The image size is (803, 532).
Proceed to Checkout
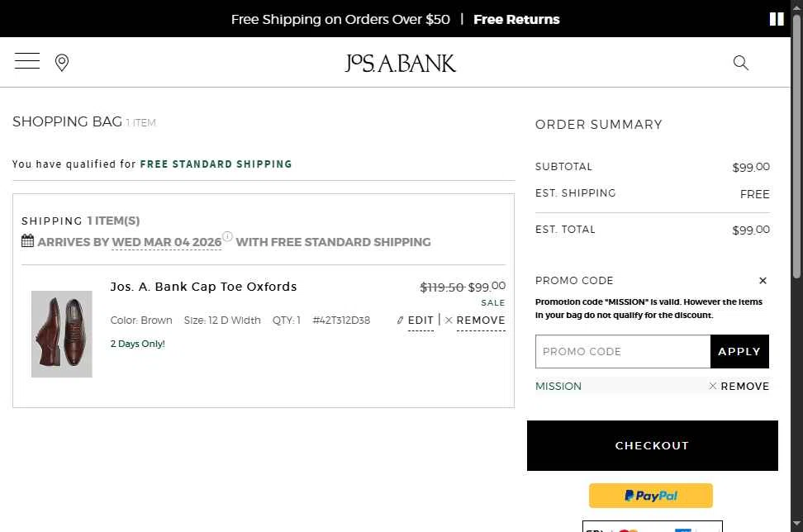click(652, 445)
